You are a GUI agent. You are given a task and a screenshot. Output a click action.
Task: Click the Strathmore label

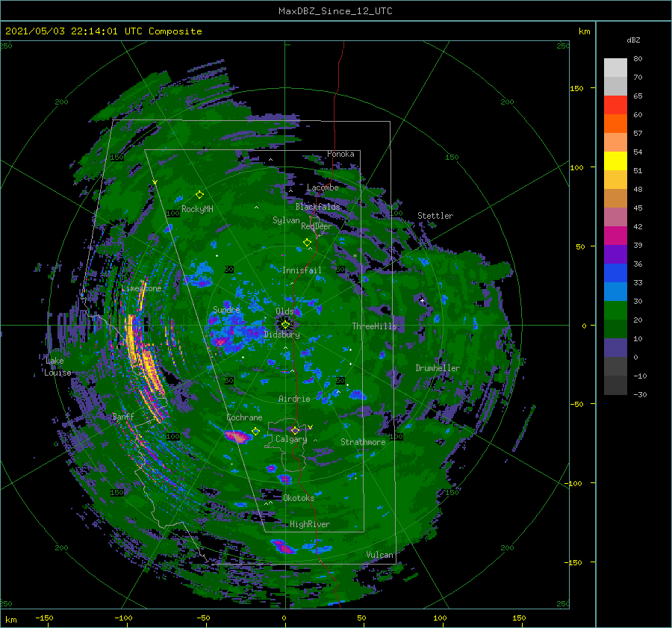pos(363,442)
